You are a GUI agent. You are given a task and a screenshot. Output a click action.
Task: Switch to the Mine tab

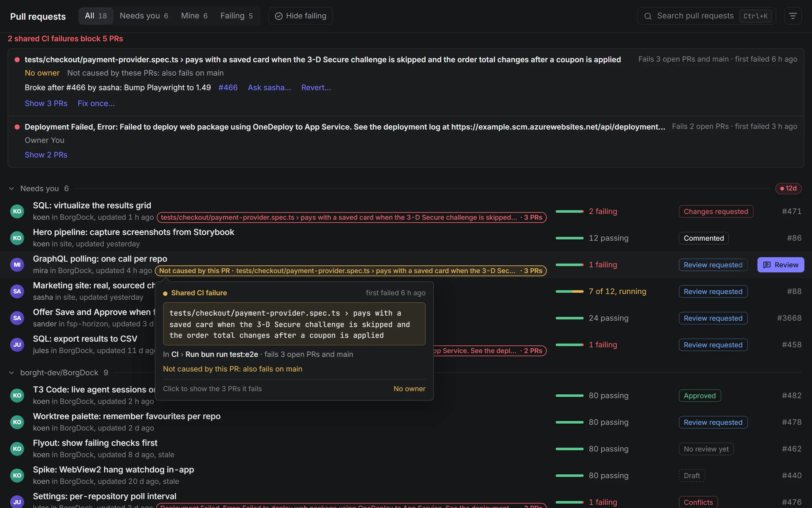194,16
